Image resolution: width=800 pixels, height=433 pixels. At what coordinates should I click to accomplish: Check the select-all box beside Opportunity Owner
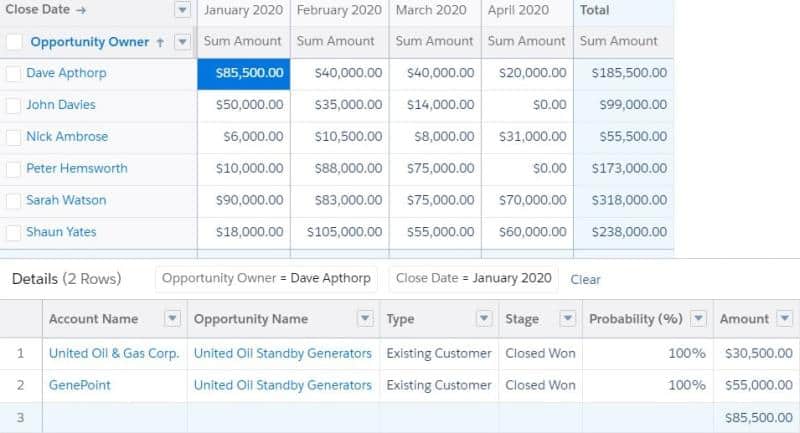pyautogui.click(x=14, y=42)
